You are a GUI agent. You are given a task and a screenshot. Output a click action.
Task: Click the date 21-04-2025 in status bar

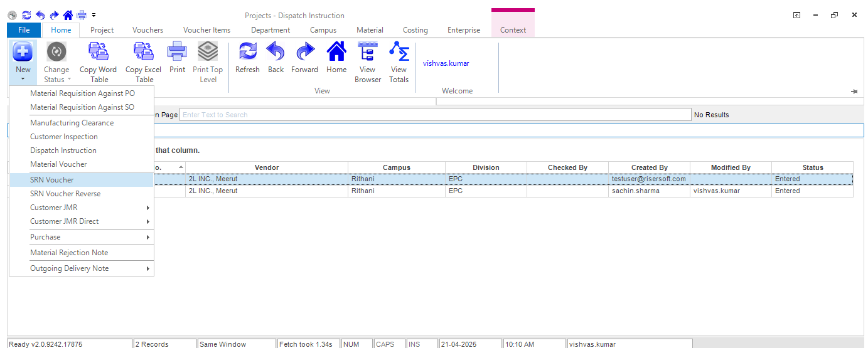(x=470, y=344)
